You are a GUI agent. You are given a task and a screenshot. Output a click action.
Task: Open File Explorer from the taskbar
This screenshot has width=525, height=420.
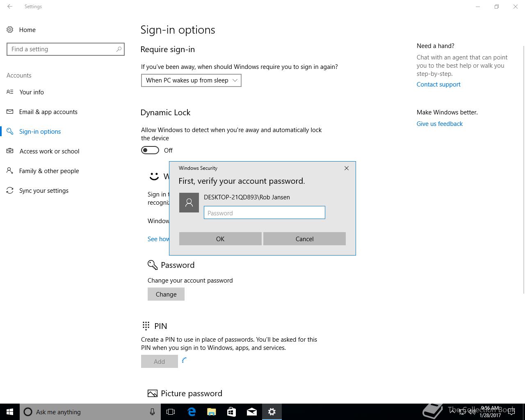click(211, 412)
